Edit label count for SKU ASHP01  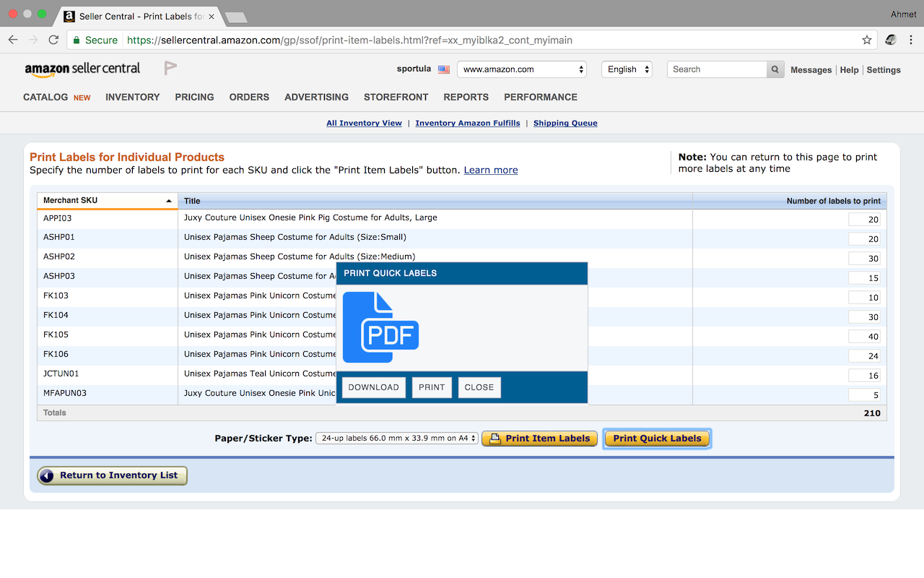pyautogui.click(x=864, y=239)
